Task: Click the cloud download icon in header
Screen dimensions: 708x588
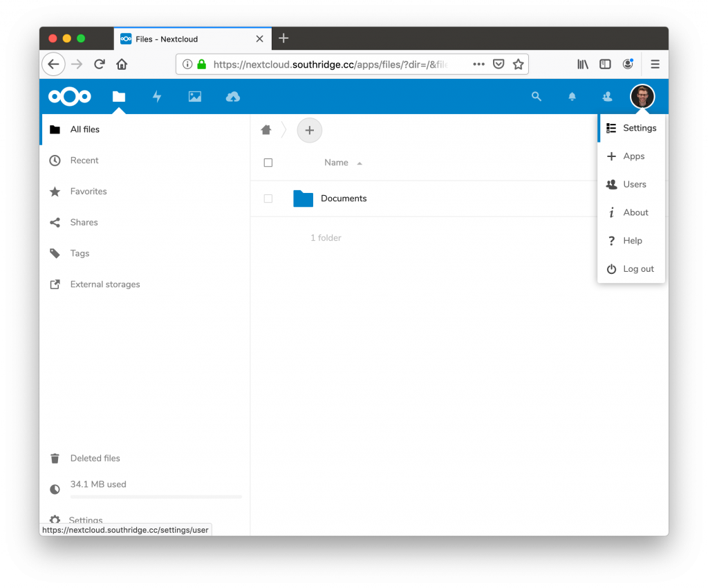Action: pyautogui.click(x=233, y=97)
